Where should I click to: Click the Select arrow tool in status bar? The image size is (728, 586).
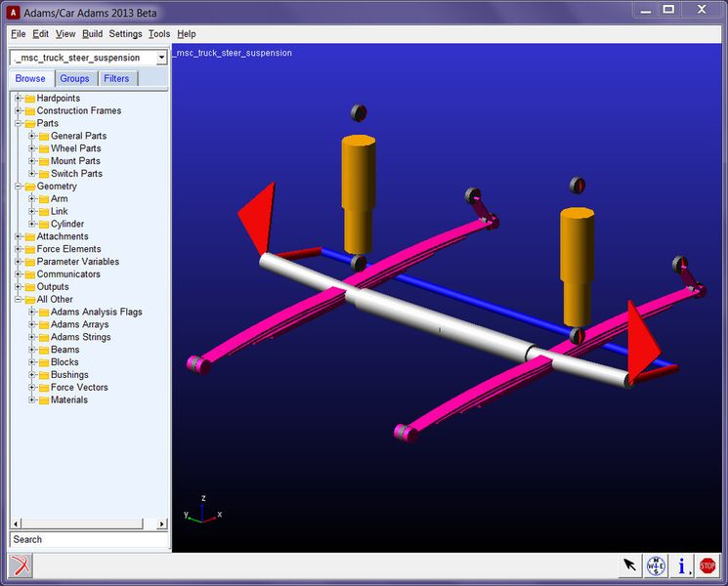[x=630, y=565]
